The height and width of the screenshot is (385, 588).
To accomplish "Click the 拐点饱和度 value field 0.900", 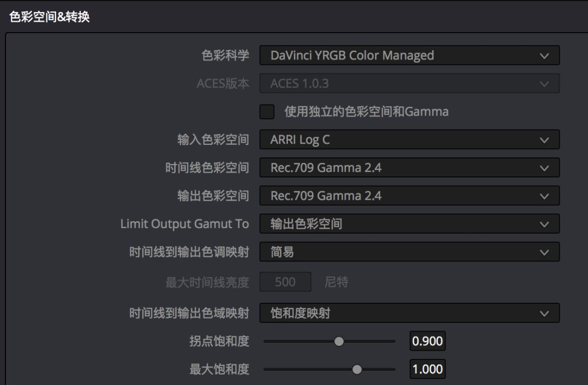I will pos(427,341).
